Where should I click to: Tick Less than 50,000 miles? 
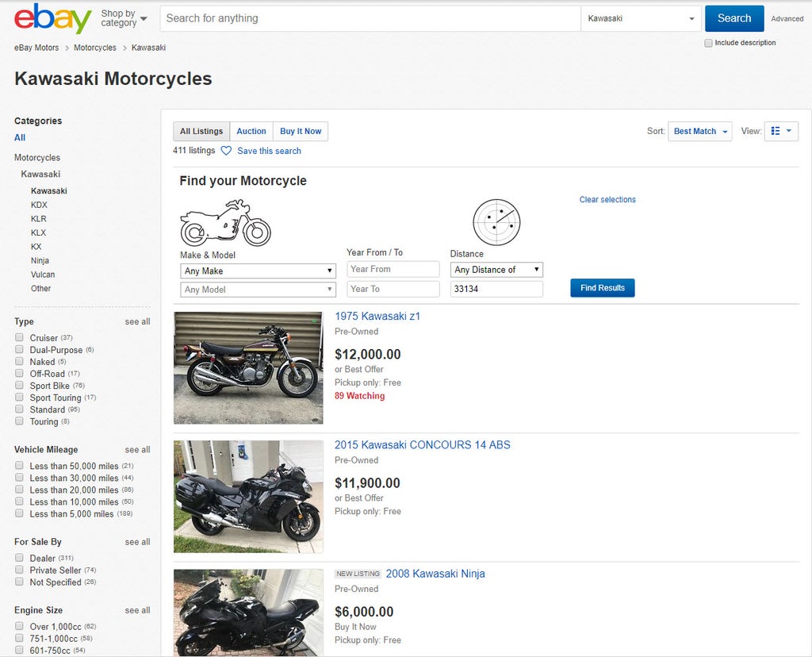point(19,465)
